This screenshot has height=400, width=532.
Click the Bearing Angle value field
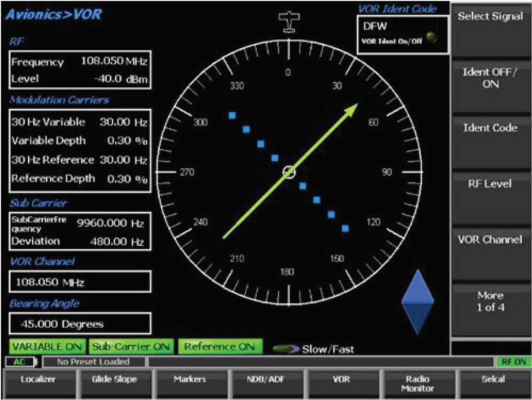(x=81, y=323)
